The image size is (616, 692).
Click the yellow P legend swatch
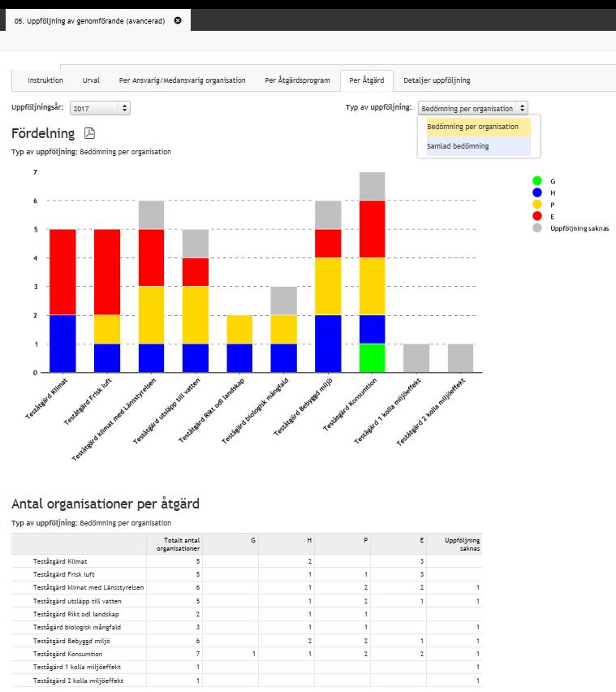(537, 205)
